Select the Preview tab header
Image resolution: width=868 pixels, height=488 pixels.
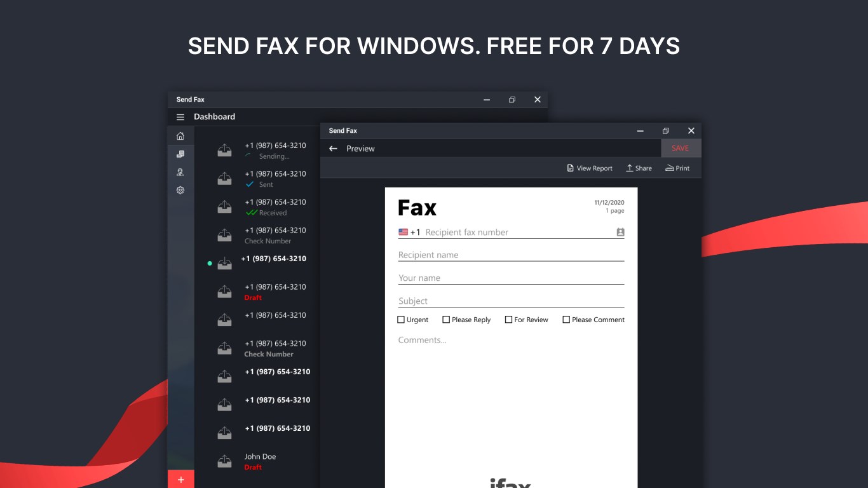pyautogui.click(x=361, y=148)
